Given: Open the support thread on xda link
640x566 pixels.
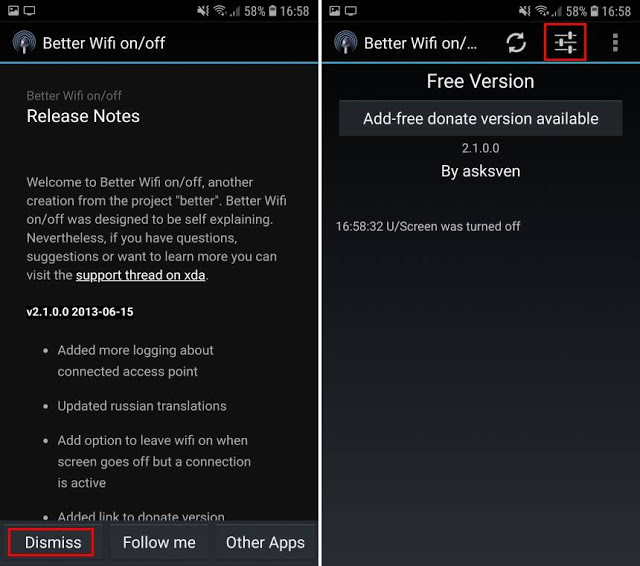Looking at the screenshot, I should (140, 275).
